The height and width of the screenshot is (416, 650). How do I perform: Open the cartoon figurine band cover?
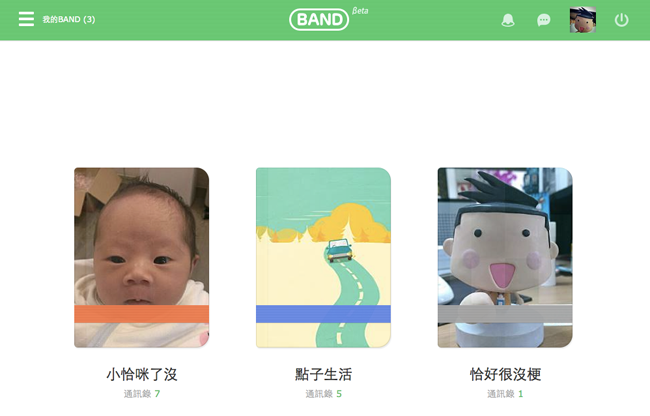(x=505, y=257)
